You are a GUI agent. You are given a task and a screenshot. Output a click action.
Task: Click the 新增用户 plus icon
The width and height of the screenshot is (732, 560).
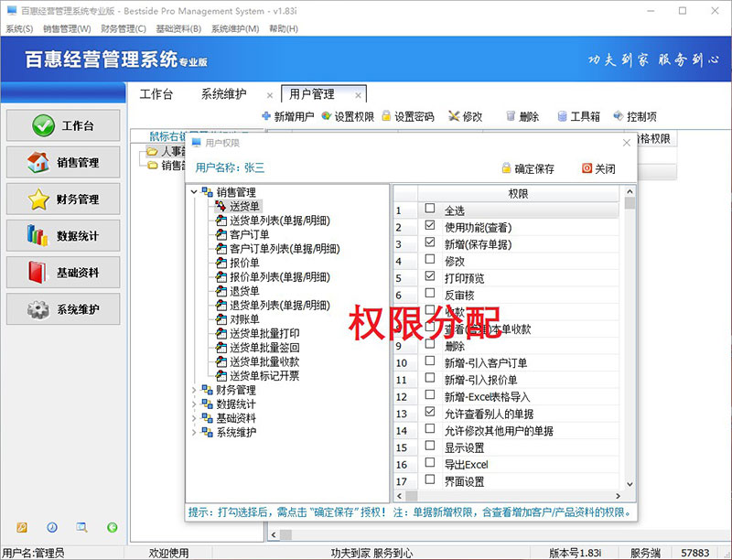tap(266, 115)
